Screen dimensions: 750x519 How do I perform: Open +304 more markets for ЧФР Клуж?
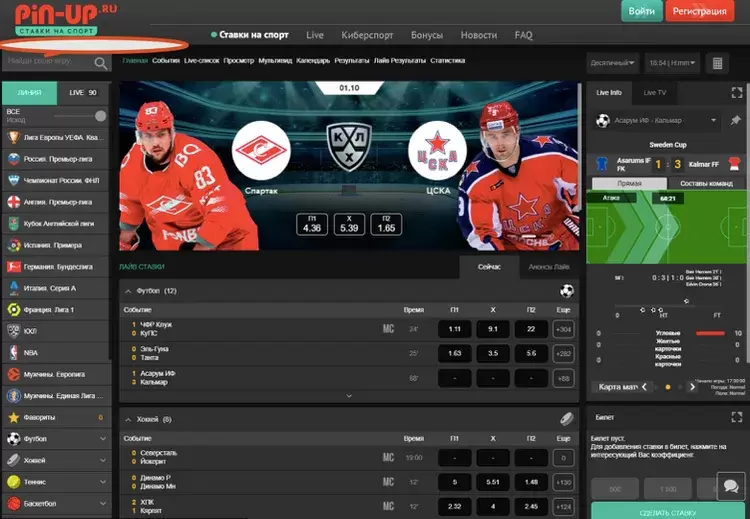point(563,329)
